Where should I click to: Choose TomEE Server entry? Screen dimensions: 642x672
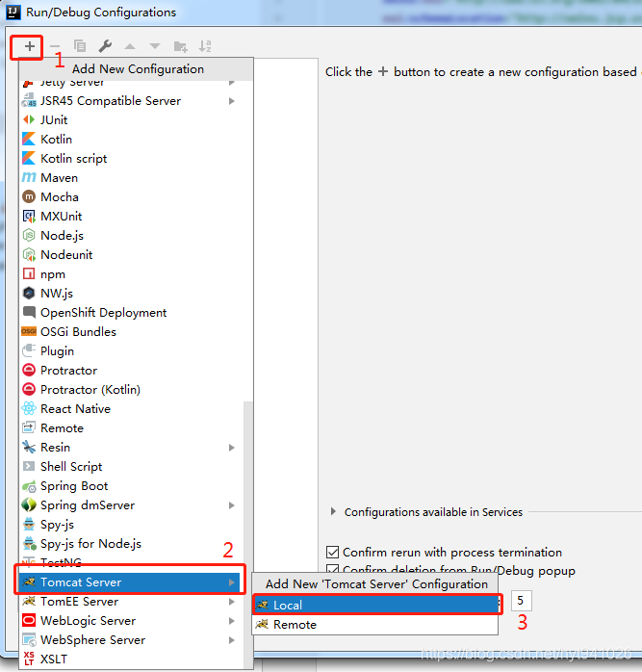(132, 602)
